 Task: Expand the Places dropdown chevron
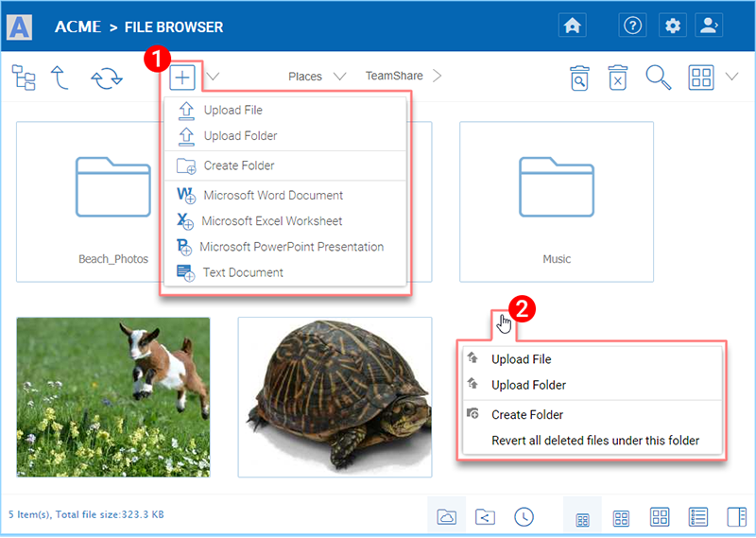click(x=340, y=77)
